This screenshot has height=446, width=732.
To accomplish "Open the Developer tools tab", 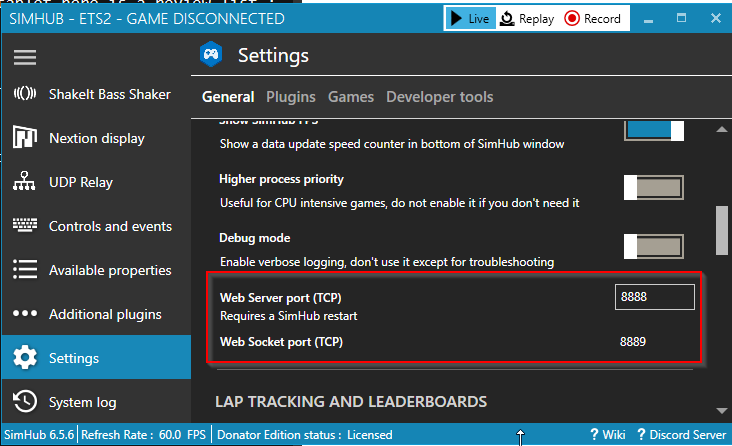I will point(439,97).
